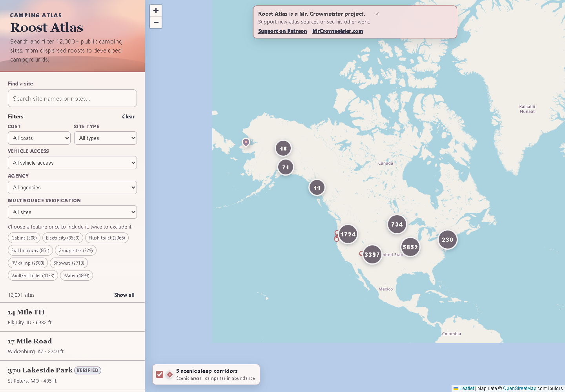565x392 pixels.
Task: Select the 17 Mile Road site
Action: coord(72,346)
